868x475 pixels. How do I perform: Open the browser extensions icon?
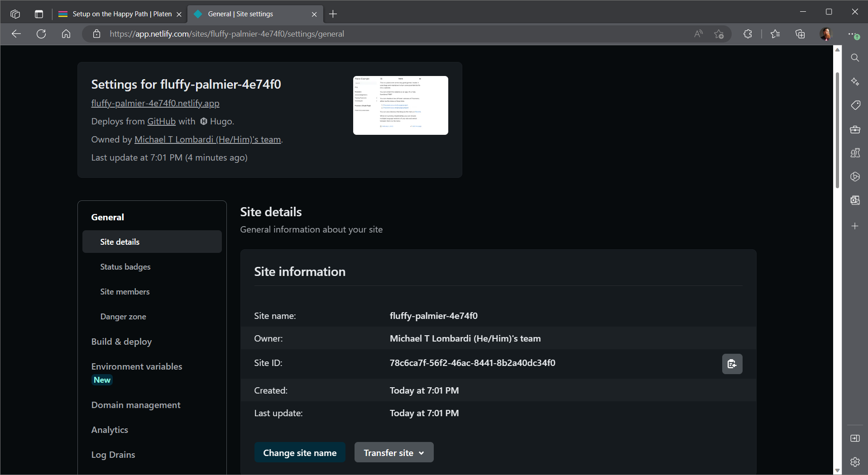point(748,34)
